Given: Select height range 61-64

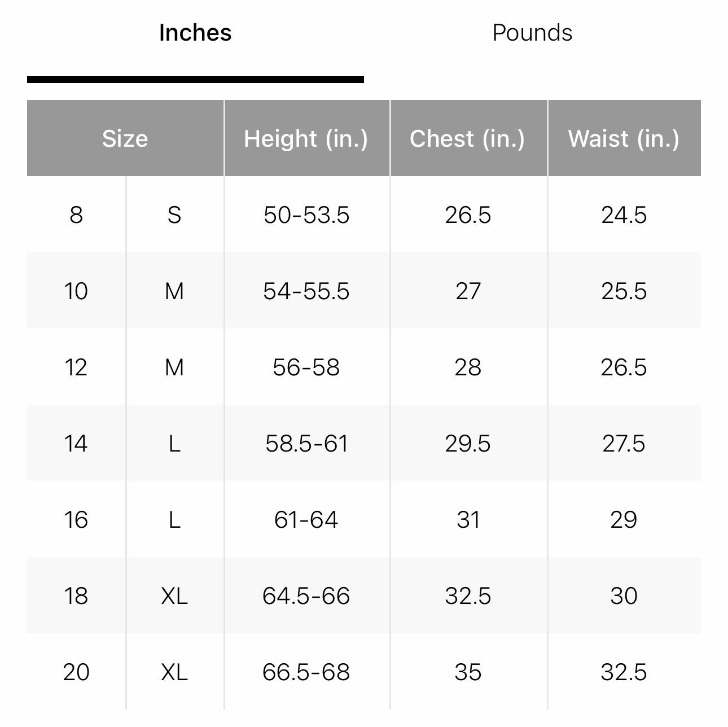Looking at the screenshot, I should click(306, 519).
